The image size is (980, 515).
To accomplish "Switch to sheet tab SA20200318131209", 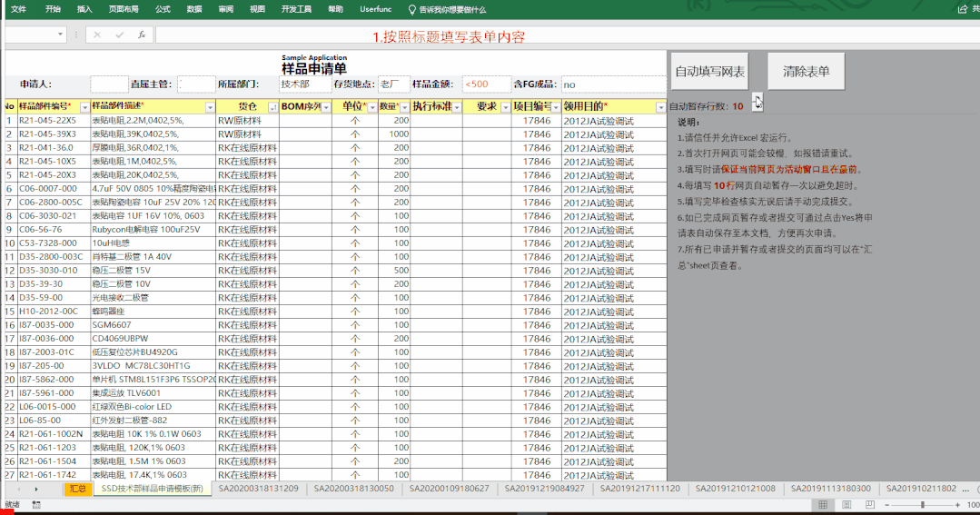I will coord(258,489).
